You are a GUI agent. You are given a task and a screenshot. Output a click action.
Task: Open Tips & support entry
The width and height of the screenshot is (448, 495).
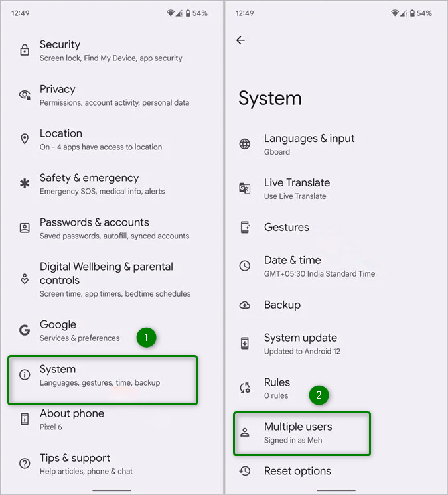click(112, 464)
